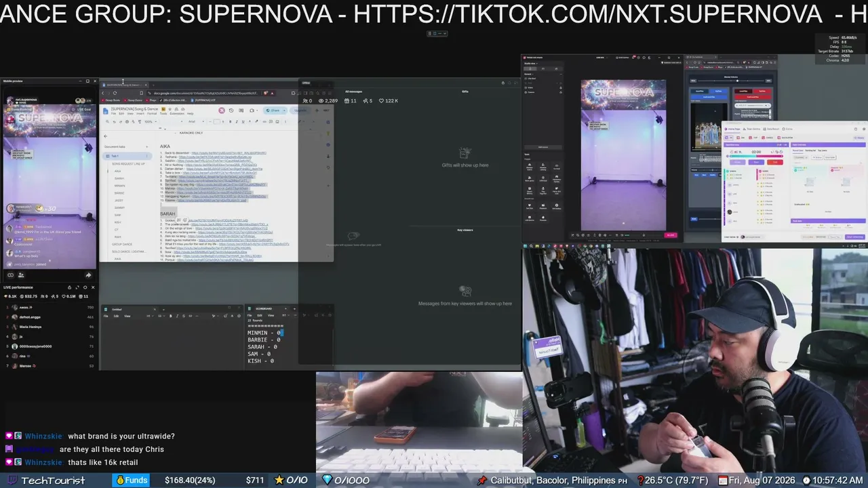Toggle visibility of Video source in LIVE Studio
The image size is (868, 488).
[561, 87]
